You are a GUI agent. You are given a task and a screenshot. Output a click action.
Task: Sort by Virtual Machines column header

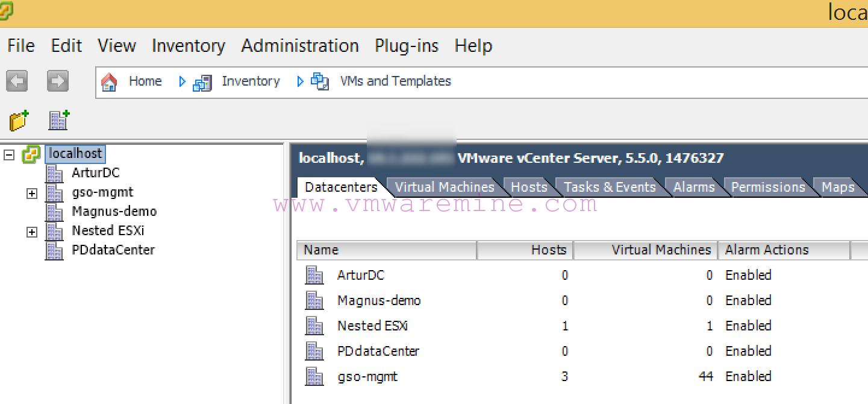[646, 250]
